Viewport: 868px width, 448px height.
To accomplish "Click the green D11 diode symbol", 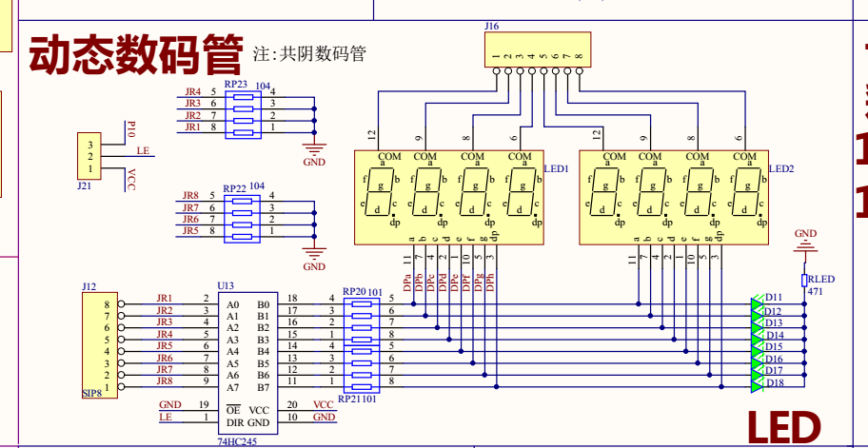I will coord(758,303).
